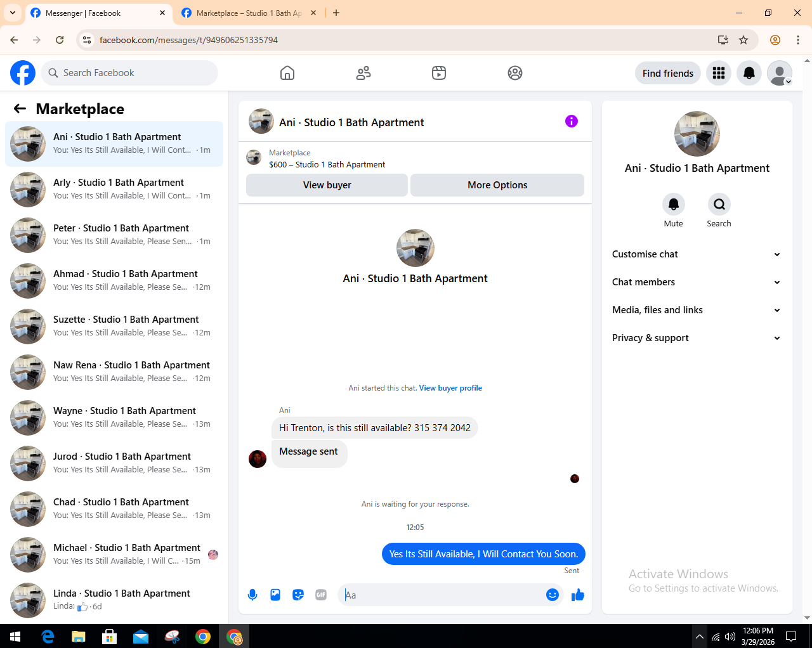Image resolution: width=812 pixels, height=648 pixels.
Task: Click Ani's 'is this still available' message
Action: (375, 428)
